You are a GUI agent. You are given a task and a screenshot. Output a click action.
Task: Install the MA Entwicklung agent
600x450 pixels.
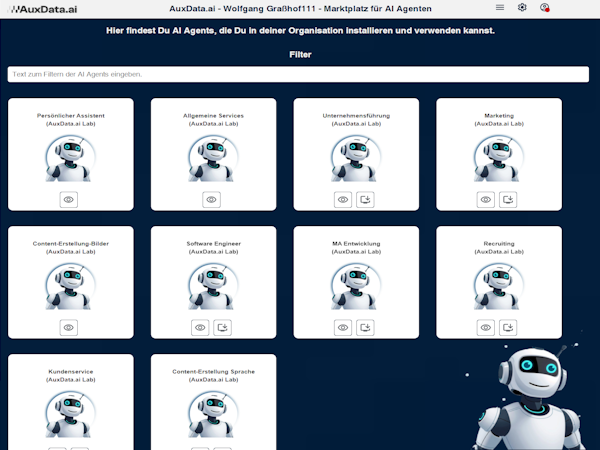[366, 327]
